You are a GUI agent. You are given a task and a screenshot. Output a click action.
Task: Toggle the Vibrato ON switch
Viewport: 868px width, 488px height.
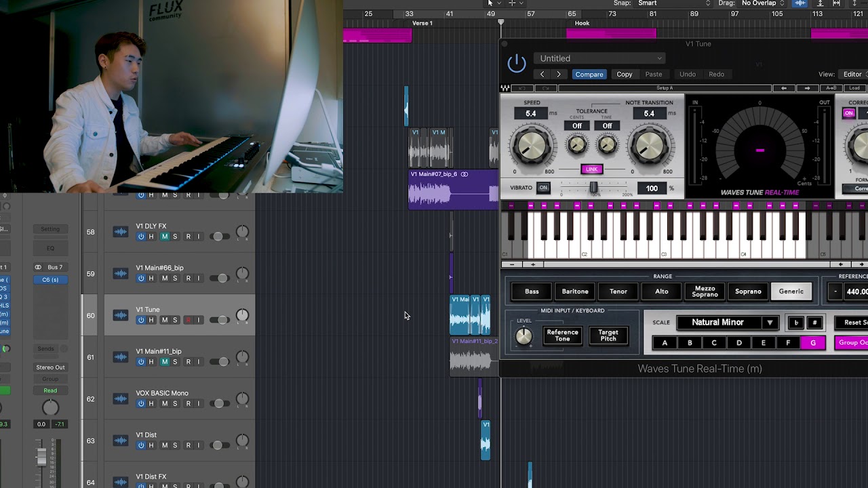point(543,188)
